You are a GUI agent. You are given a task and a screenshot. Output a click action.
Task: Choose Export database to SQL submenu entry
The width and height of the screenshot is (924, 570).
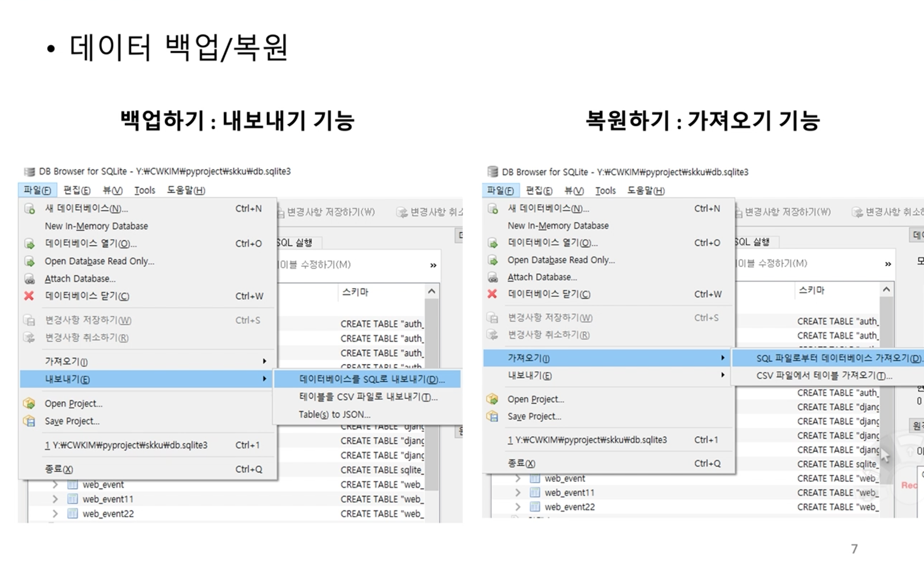[371, 380]
